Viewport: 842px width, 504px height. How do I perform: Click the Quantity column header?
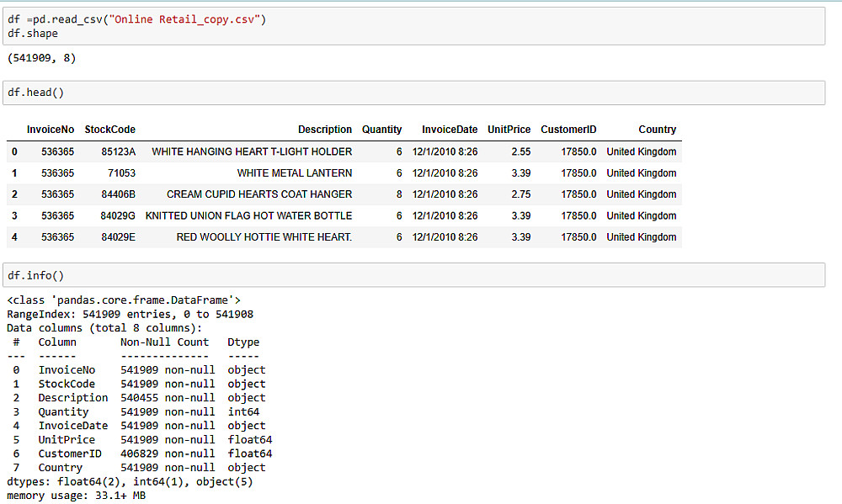tap(381, 130)
